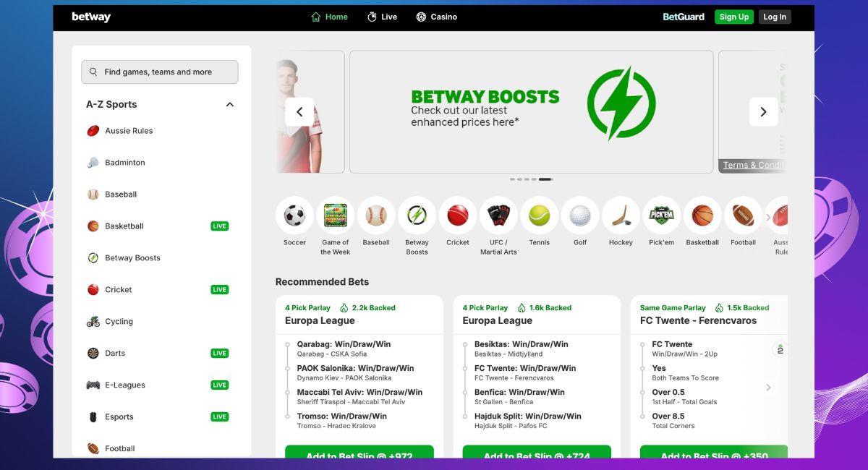868x470 pixels.
Task: Click the 'Recommended Bets' heading
Action: click(322, 282)
